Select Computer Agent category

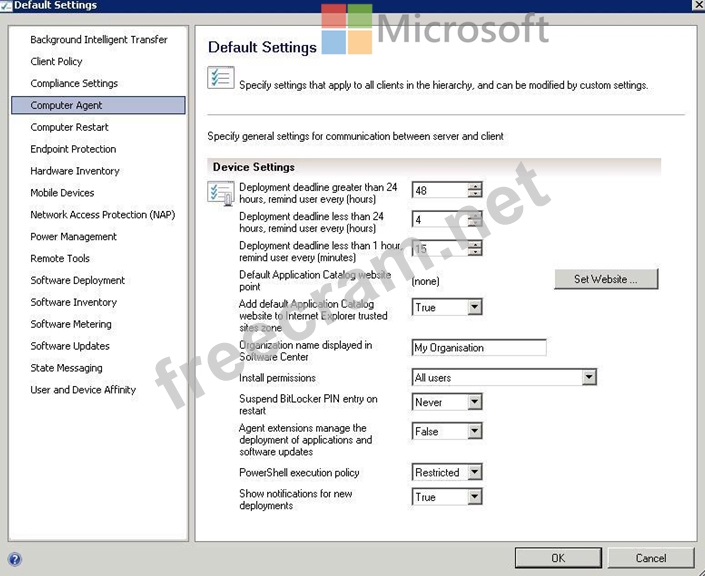[x=98, y=105]
